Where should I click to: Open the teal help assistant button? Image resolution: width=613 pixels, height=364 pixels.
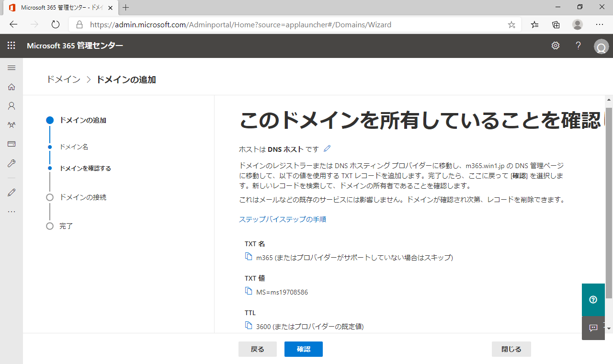tap(593, 300)
